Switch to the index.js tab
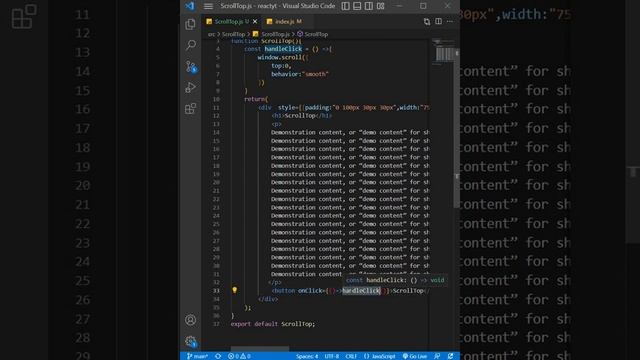640x360 pixels. click(x=285, y=21)
